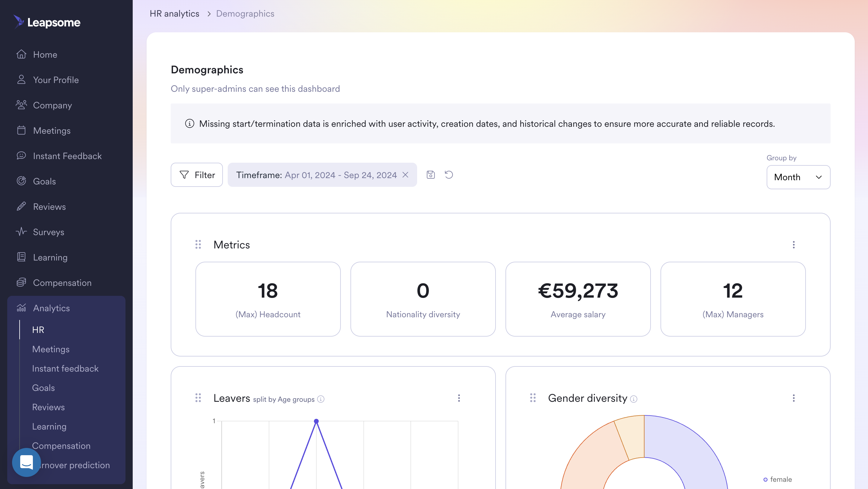
Task: Select Instant Feedback in the main navigation
Action: point(67,156)
